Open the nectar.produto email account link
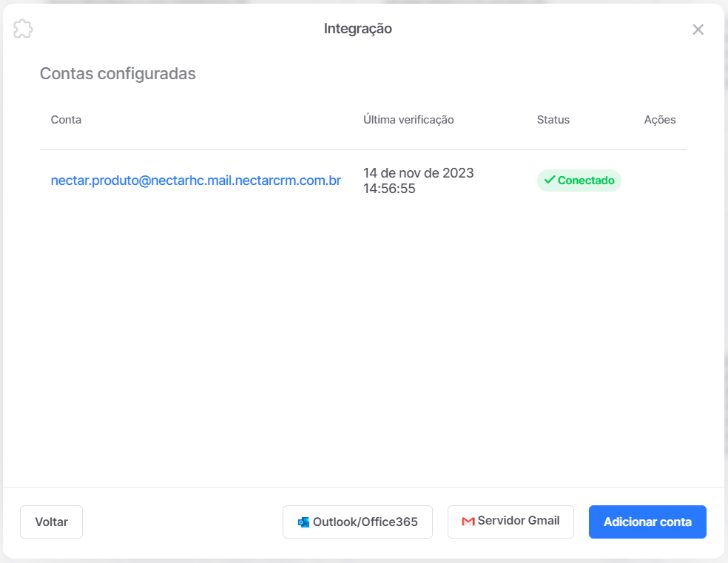The image size is (728, 563). tap(196, 180)
